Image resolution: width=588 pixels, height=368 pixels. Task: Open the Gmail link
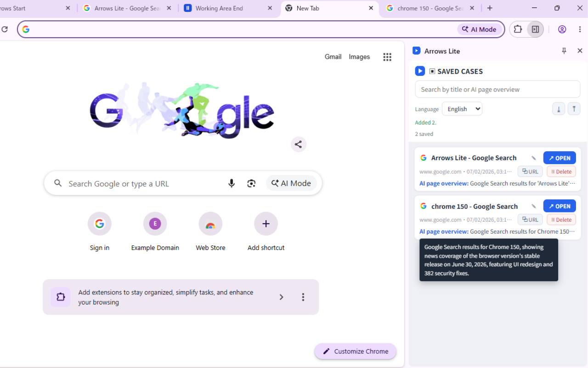pyautogui.click(x=333, y=57)
